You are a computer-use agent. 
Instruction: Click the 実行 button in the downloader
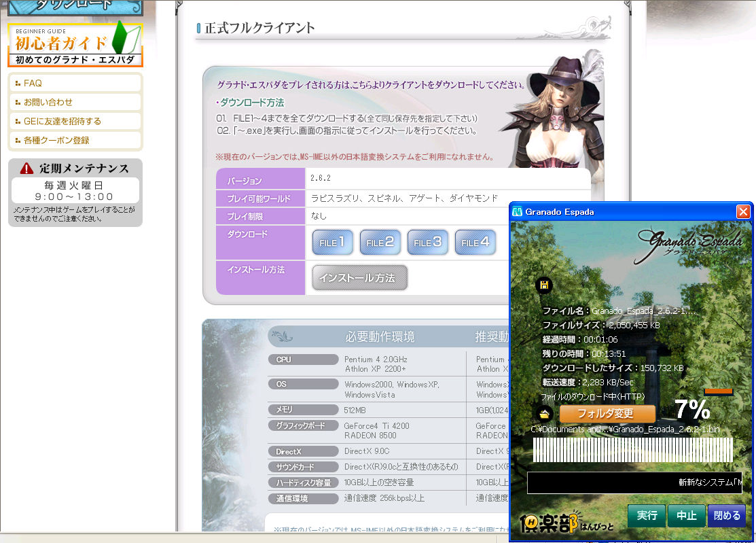click(647, 516)
